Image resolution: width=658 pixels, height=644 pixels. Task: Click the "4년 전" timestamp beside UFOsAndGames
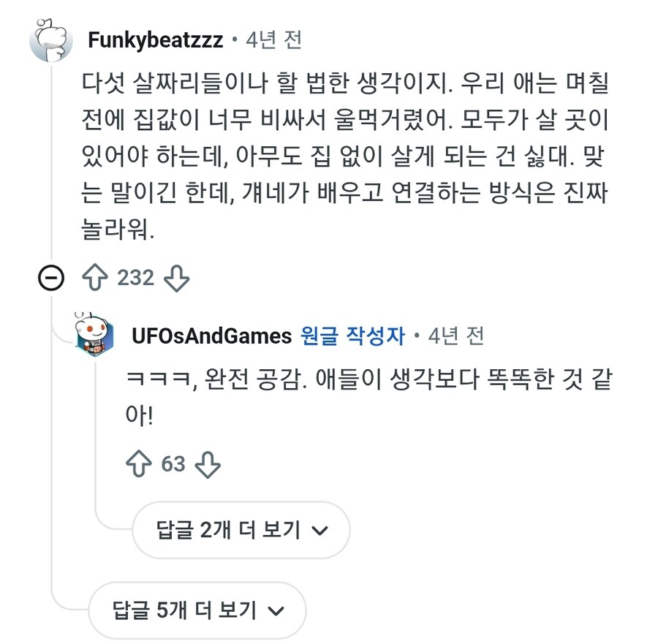pos(456,336)
